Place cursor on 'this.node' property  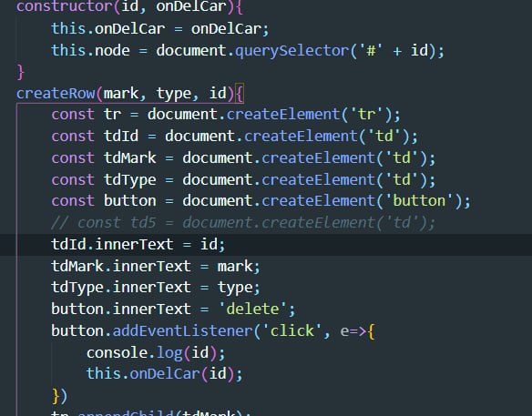click(x=90, y=51)
